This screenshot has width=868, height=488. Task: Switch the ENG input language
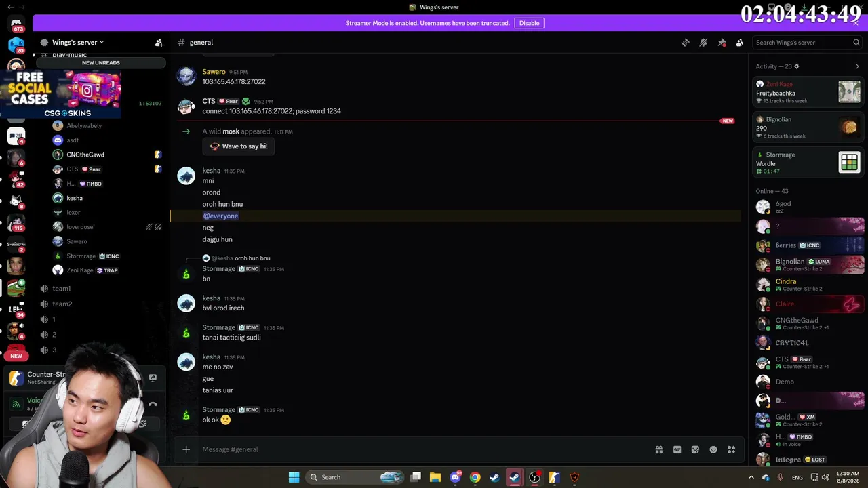[x=797, y=477]
